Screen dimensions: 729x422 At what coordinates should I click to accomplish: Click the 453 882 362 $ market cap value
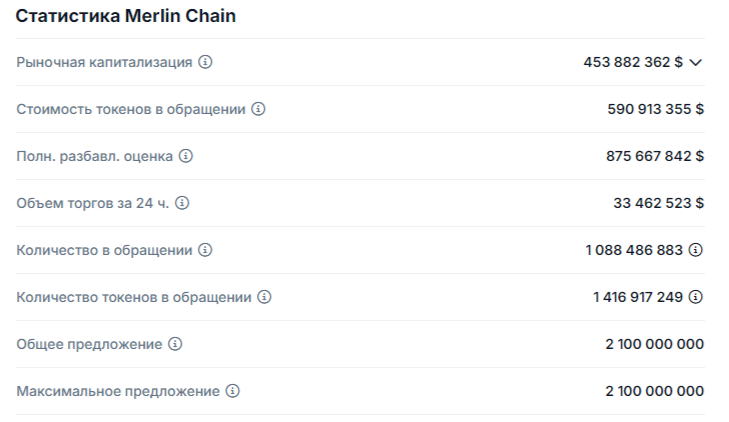[x=633, y=62]
